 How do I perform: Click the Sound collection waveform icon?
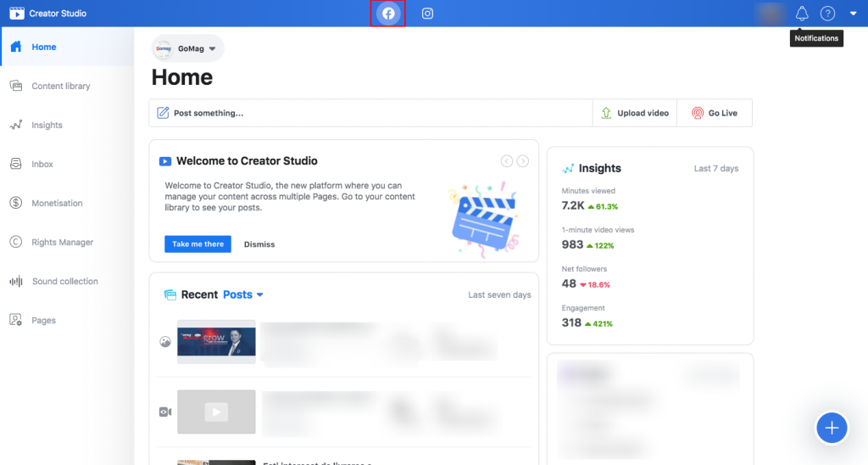(16, 281)
